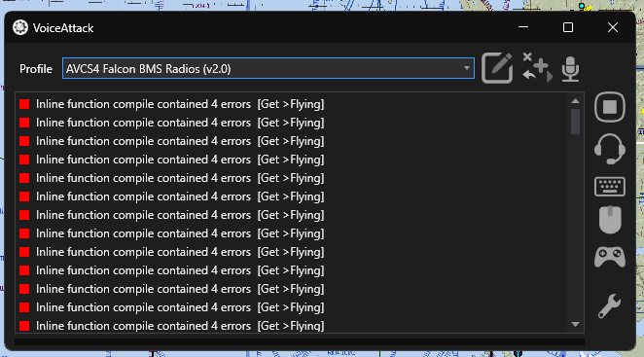
Task: Toggle the headset listening icon
Action: 610,149
